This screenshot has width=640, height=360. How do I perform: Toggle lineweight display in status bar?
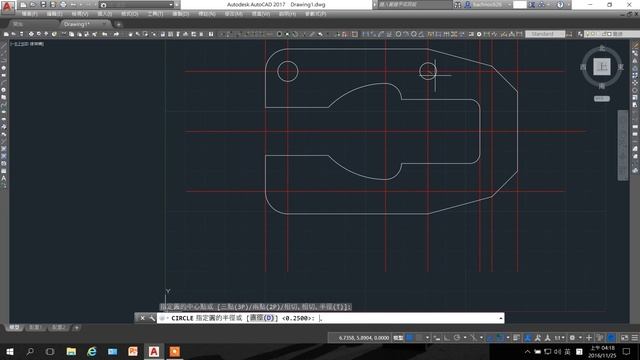point(516,338)
